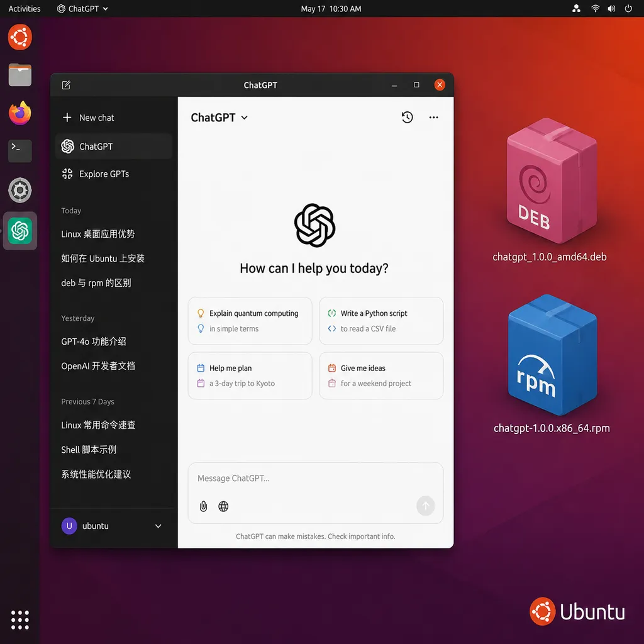This screenshot has height=644, width=644.
Task: Open chat '如何在 Ubuntu 上安装'
Action: (x=103, y=258)
